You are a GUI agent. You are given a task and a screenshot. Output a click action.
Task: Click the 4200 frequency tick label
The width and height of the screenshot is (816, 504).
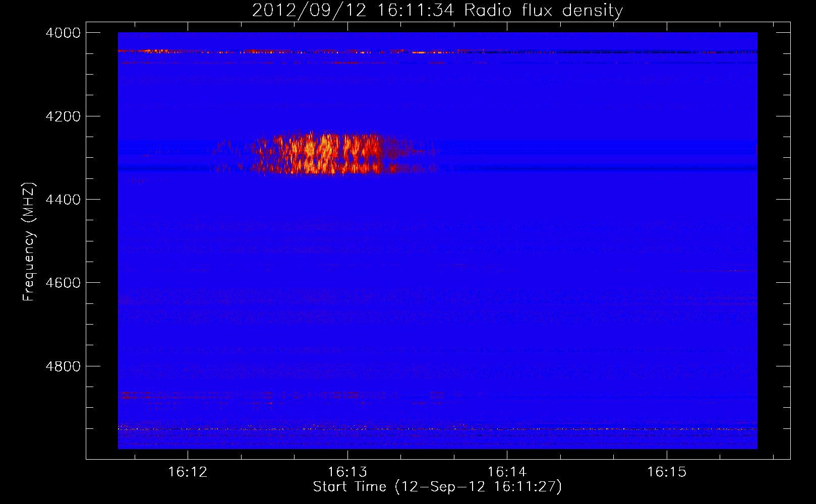[x=63, y=116]
